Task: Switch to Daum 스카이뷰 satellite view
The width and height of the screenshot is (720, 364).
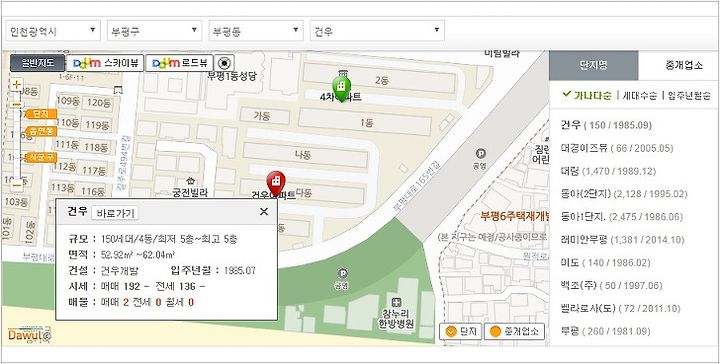Action: coord(105,63)
